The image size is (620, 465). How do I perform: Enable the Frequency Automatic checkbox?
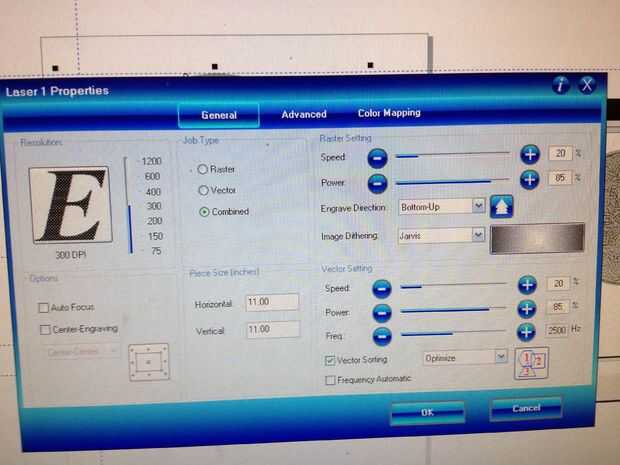click(330, 380)
